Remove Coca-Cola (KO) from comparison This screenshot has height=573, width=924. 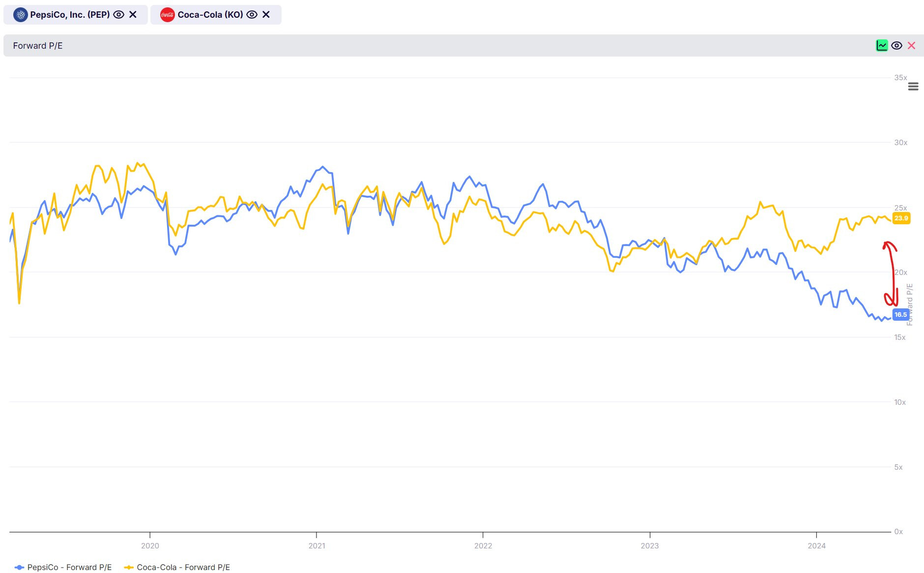pos(266,15)
